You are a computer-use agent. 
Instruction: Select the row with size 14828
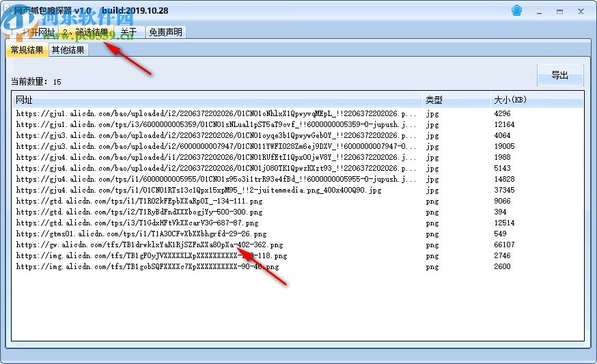tap(297, 180)
